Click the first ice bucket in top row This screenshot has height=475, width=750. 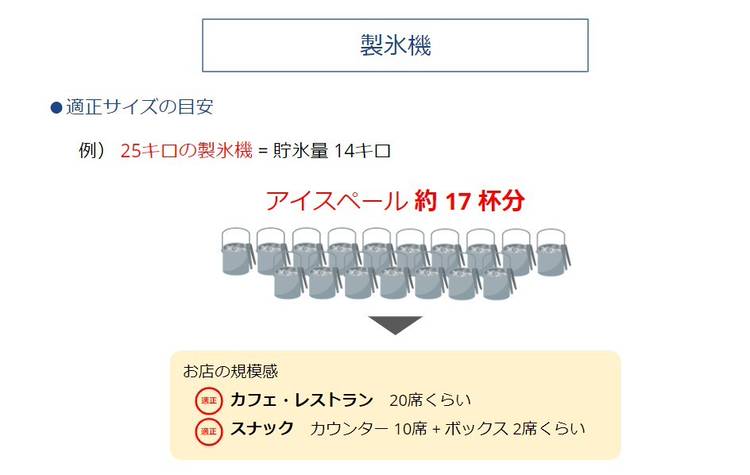tap(238, 252)
